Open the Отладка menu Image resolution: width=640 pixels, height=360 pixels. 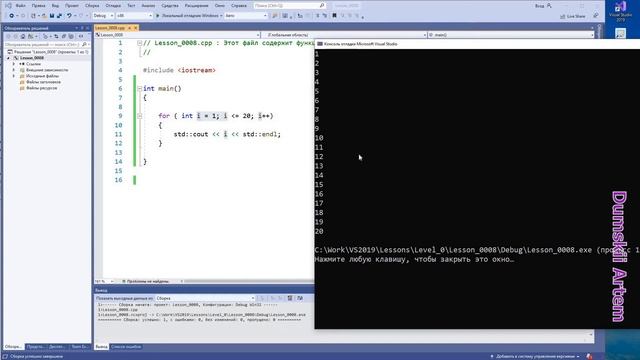click(113, 6)
